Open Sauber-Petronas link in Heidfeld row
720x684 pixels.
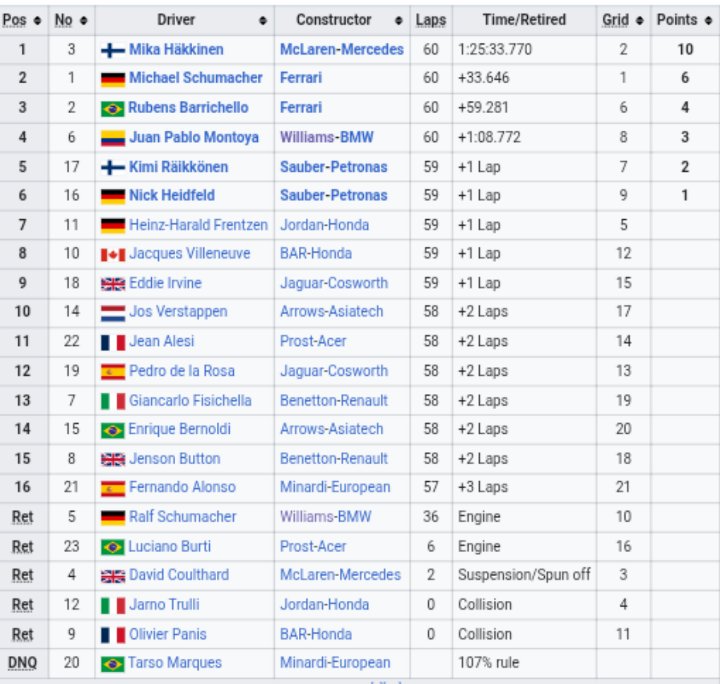(334, 196)
